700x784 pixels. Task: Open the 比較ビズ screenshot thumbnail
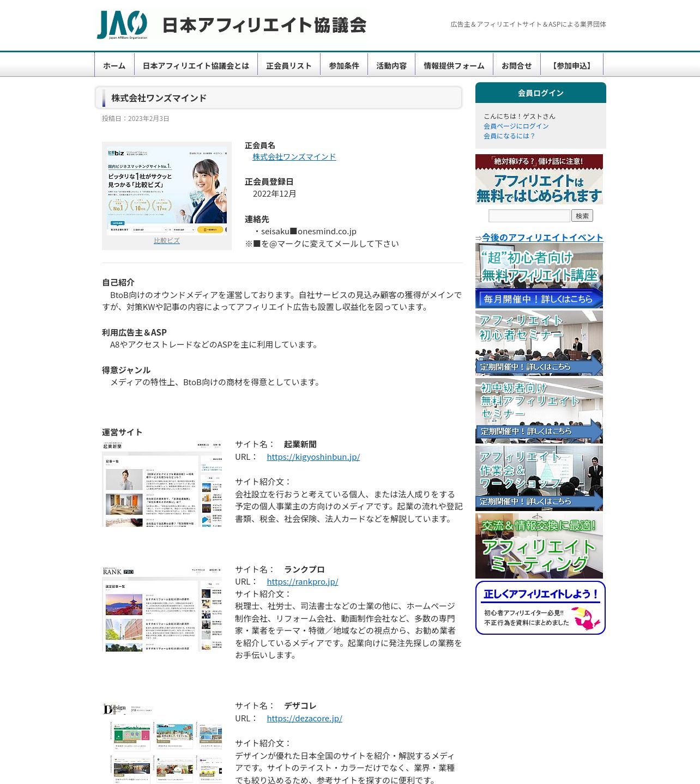167,190
